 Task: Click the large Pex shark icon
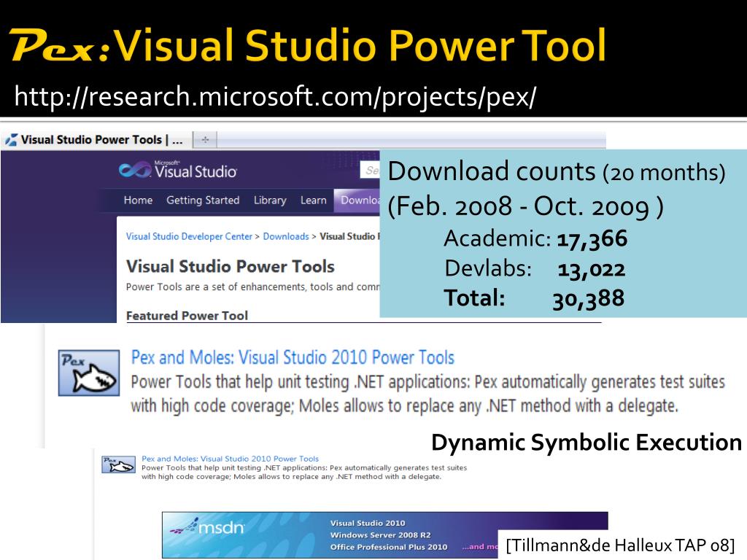pos(89,373)
